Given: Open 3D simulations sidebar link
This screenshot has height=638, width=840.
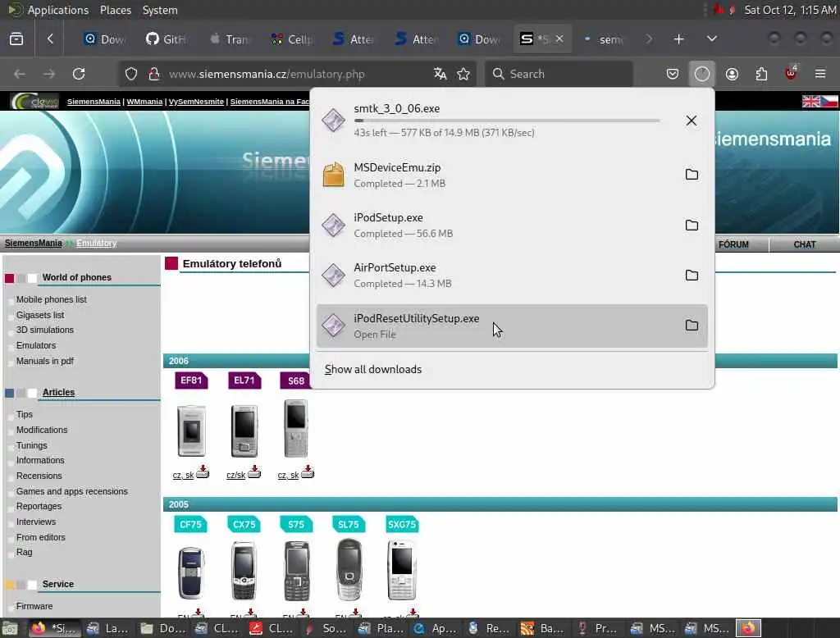Looking at the screenshot, I should click(x=45, y=330).
